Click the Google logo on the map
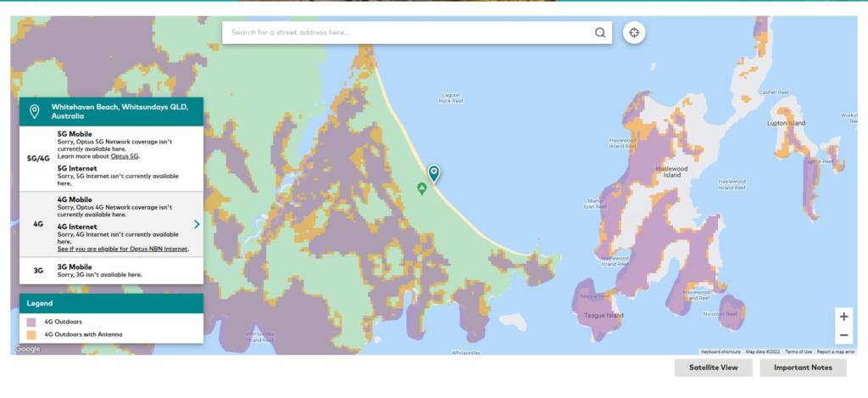Screen dimensions: 868x398 [x=27, y=349]
